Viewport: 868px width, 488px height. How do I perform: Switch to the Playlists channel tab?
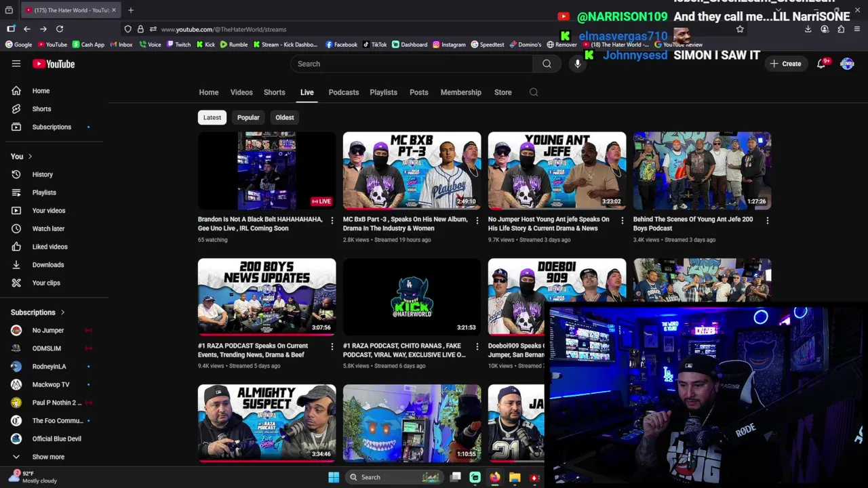(x=384, y=92)
